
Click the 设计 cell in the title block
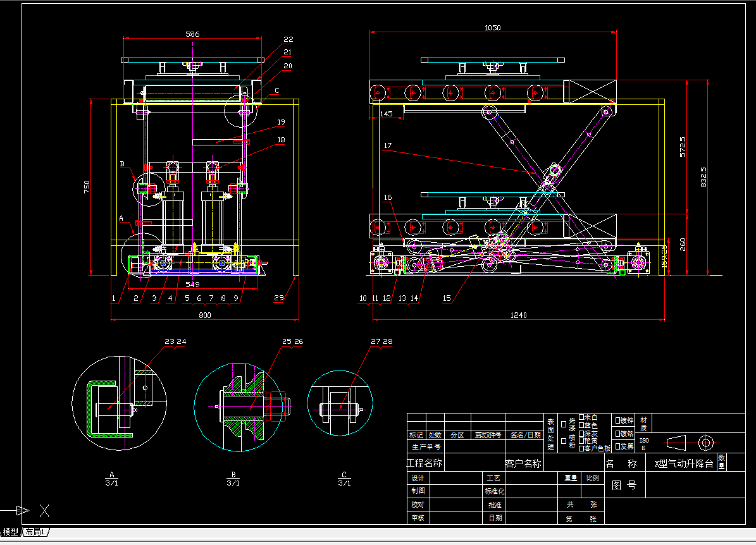click(418, 479)
